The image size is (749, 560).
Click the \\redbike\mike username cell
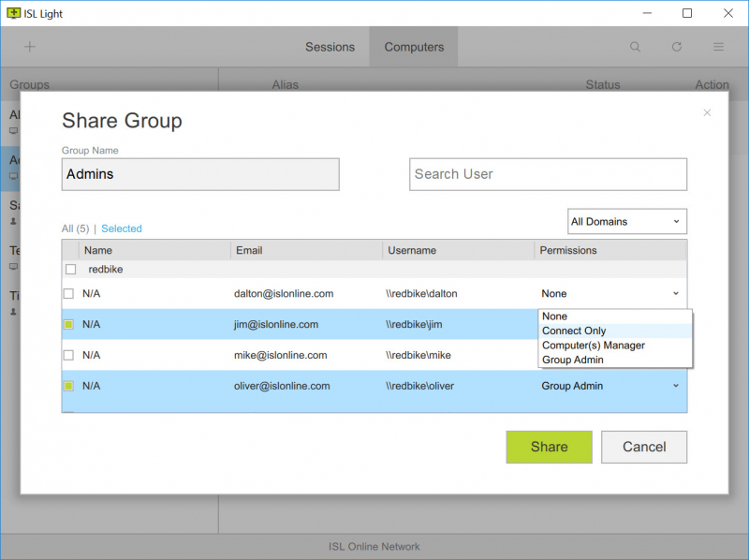(x=418, y=355)
